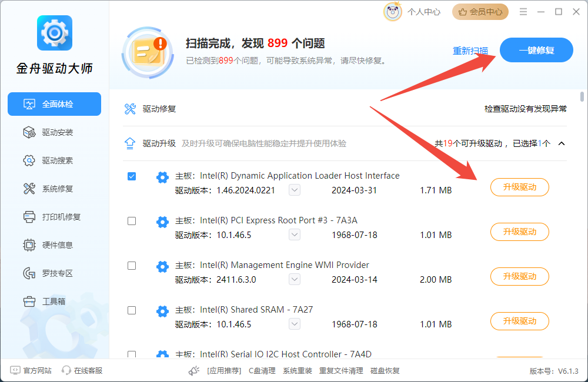Open 打印机修复 in the sidebar
588x382 pixels.
pos(54,217)
